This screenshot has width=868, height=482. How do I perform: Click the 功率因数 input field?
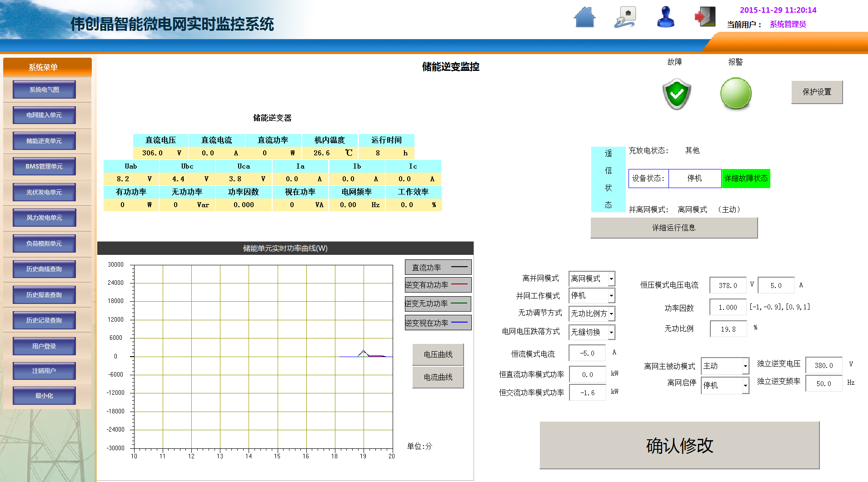[728, 308]
